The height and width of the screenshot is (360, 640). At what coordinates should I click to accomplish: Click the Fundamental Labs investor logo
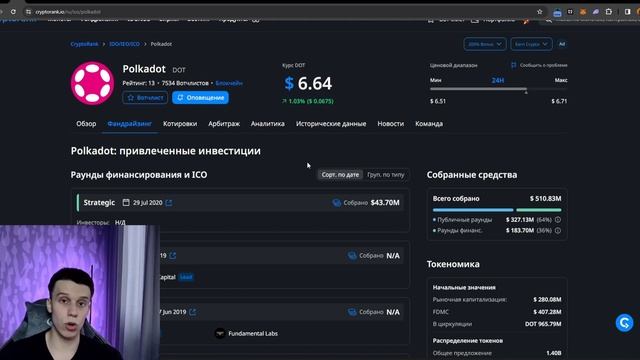pyautogui.click(x=220, y=333)
